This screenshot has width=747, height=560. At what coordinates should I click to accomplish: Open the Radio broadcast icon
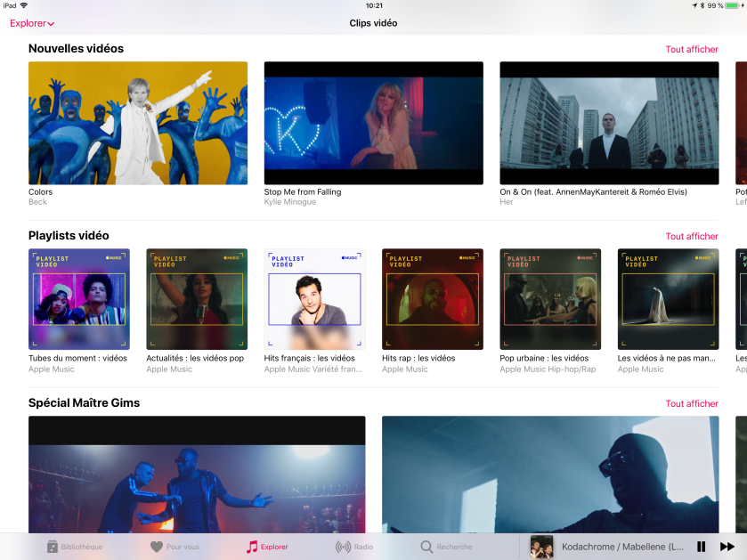[343, 547]
